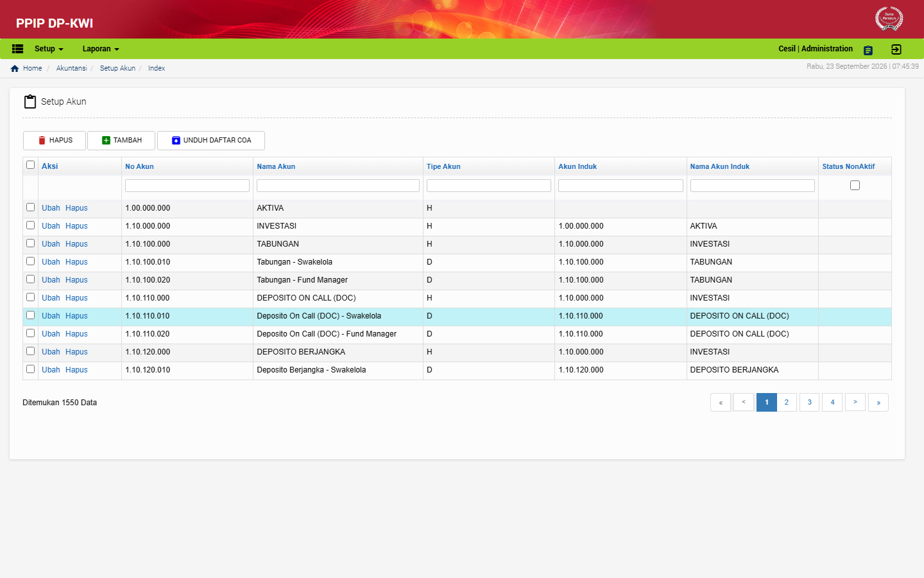
Task: Select checkbox for DEPOSITO BERJANGKA 1.10.120.000 row
Action: [x=30, y=351]
